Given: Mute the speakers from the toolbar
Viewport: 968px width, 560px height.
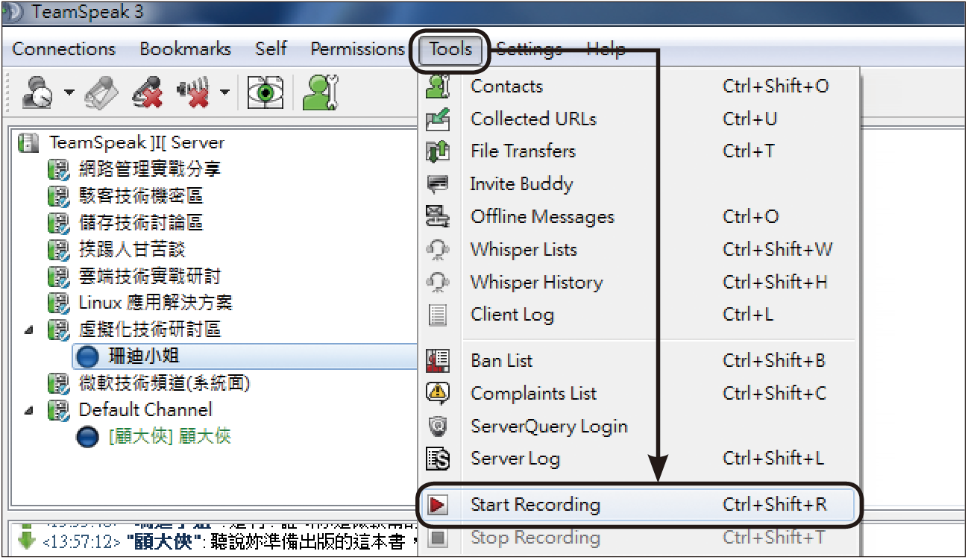Looking at the screenshot, I should (x=193, y=93).
